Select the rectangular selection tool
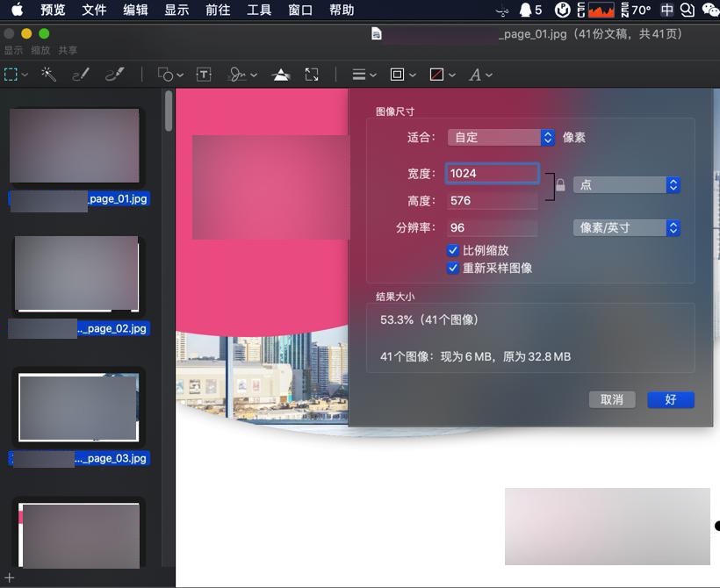 click(11, 75)
